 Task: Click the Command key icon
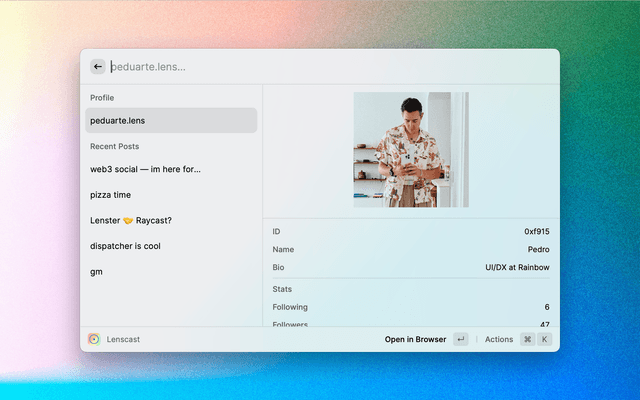pos(527,339)
